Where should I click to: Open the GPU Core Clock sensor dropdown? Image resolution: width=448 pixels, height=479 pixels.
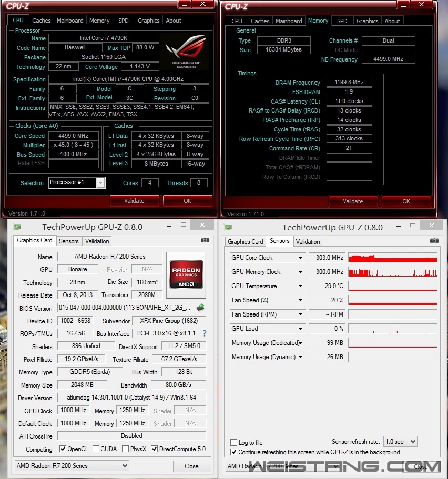pyautogui.click(x=300, y=258)
